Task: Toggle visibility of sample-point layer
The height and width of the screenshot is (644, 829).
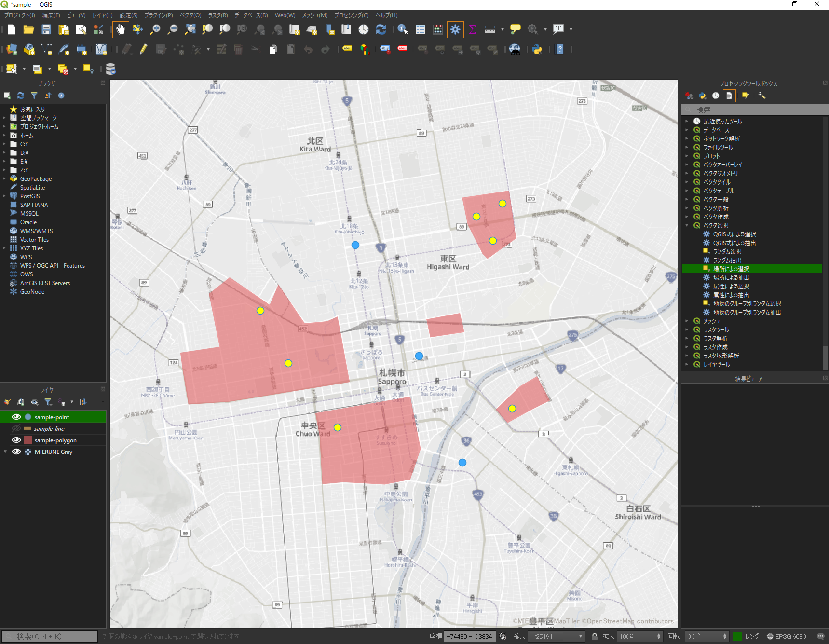Action: [x=16, y=417]
